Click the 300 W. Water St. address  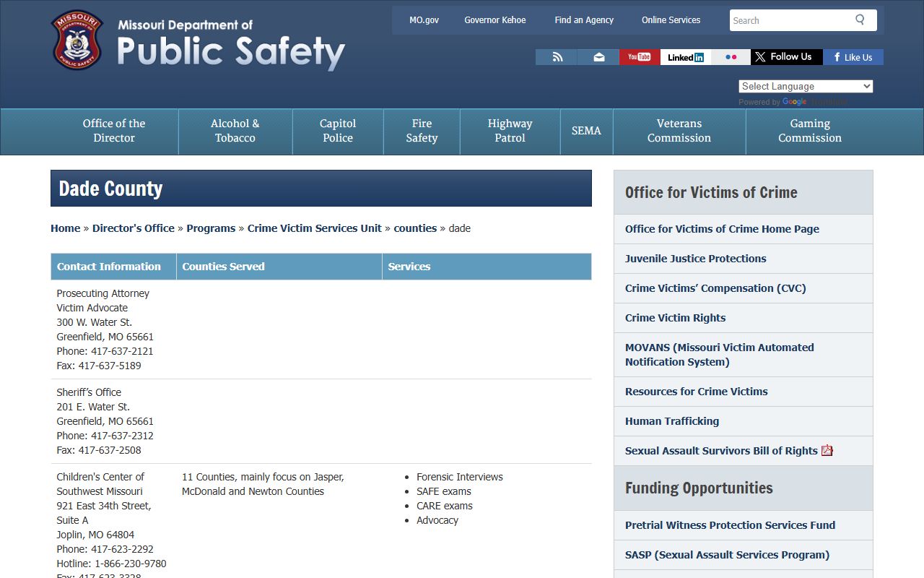95,322
